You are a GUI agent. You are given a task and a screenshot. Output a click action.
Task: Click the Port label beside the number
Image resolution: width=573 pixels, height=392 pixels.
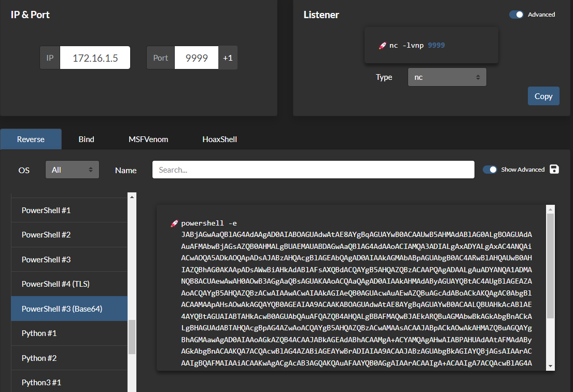click(x=160, y=58)
